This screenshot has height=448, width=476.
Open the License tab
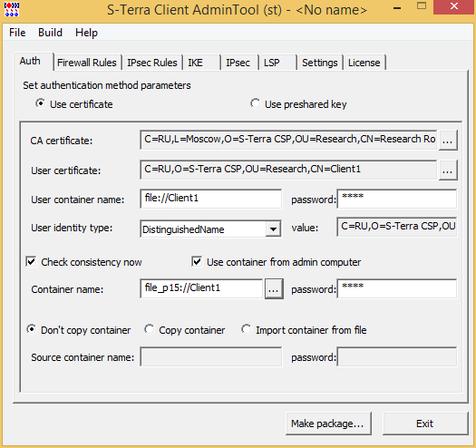[364, 63]
